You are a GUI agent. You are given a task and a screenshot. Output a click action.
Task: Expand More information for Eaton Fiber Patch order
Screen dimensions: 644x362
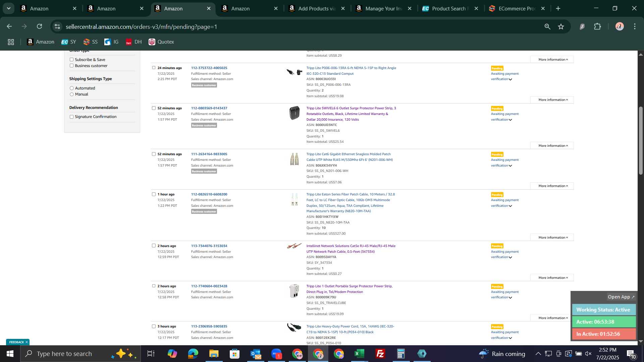pyautogui.click(x=552, y=237)
